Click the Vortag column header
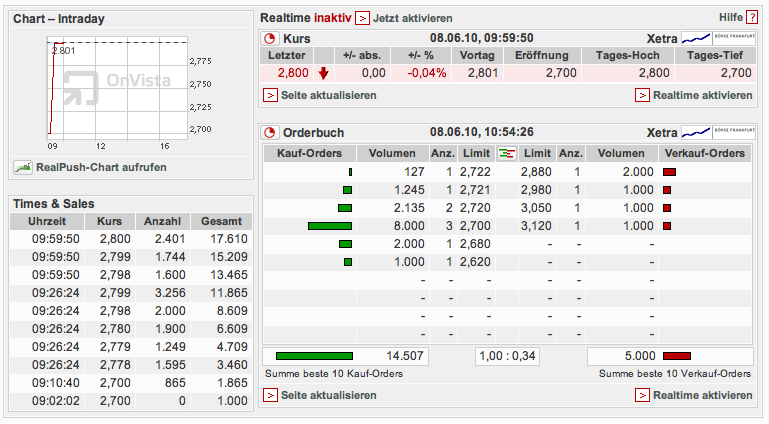This screenshot has width=769, height=424. (477, 55)
